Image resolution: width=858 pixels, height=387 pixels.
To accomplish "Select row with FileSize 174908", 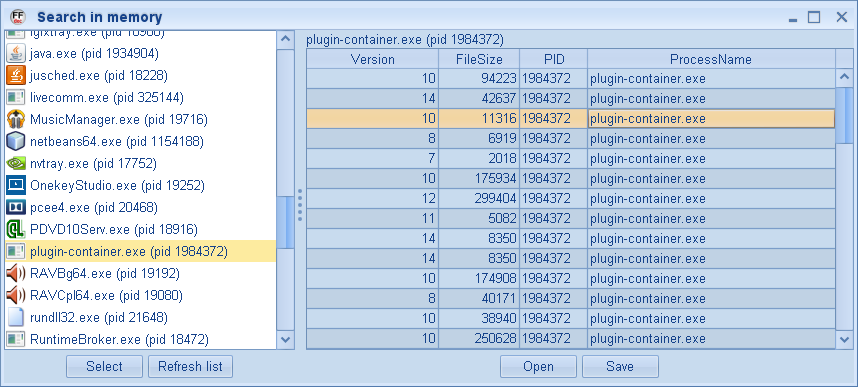I will (571, 279).
